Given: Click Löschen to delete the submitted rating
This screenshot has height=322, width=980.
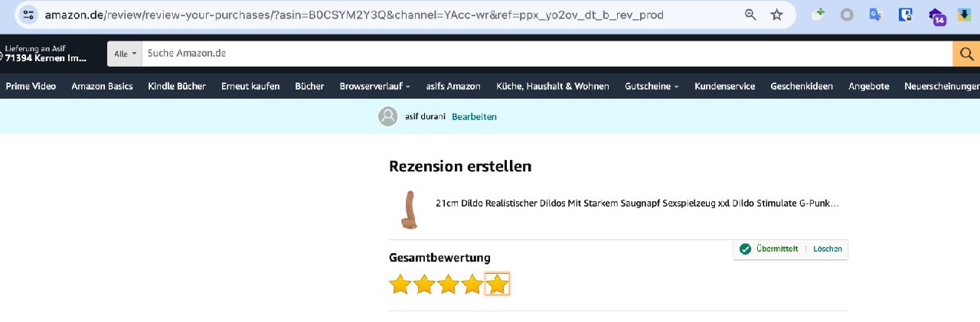Looking at the screenshot, I should coord(828,249).
